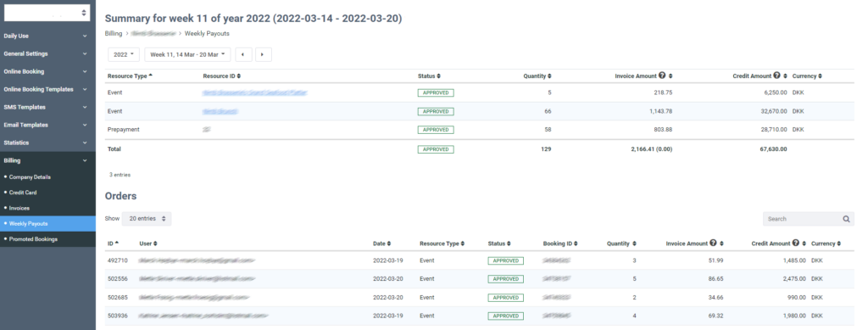The width and height of the screenshot is (868, 330).
Task: Sort orders by Currency column
Action: [826, 243]
